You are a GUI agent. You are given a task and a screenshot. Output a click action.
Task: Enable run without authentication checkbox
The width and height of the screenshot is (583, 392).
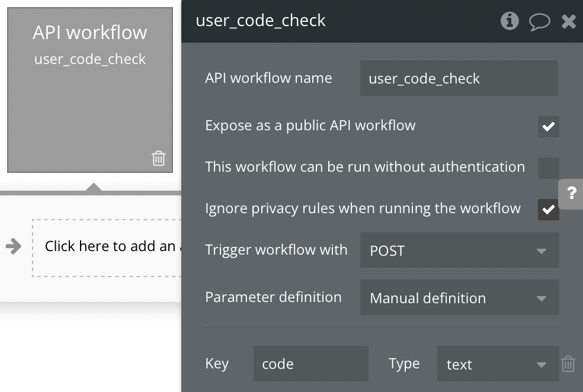coord(548,168)
